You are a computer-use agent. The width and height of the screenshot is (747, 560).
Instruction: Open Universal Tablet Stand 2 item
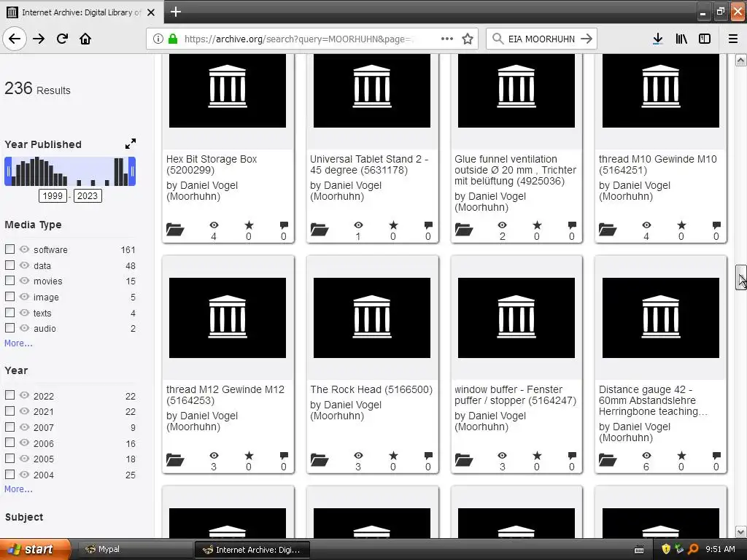tap(369, 164)
